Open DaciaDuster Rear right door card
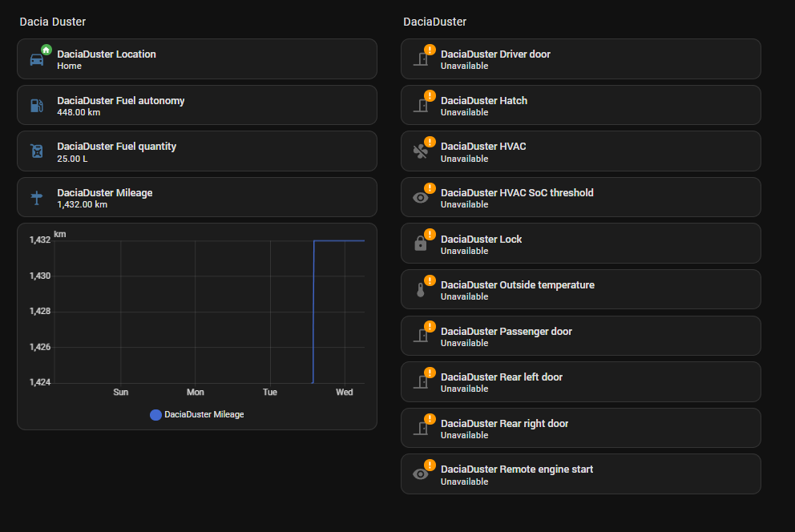Viewport: 795px width, 532px height. pyautogui.click(x=580, y=428)
